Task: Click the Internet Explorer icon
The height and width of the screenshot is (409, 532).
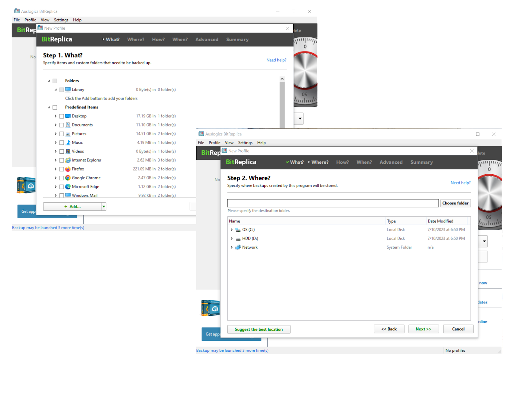Action: pyautogui.click(x=68, y=160)
